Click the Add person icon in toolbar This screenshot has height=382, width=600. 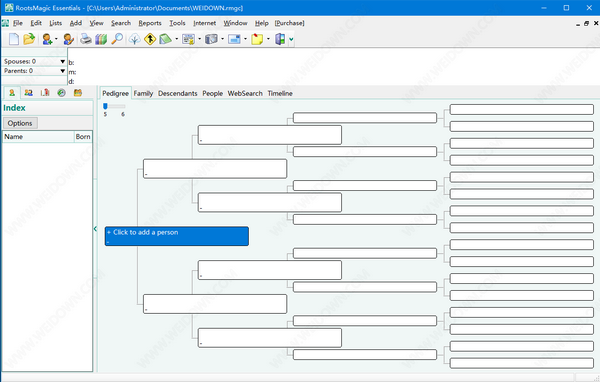coord(47,39)
